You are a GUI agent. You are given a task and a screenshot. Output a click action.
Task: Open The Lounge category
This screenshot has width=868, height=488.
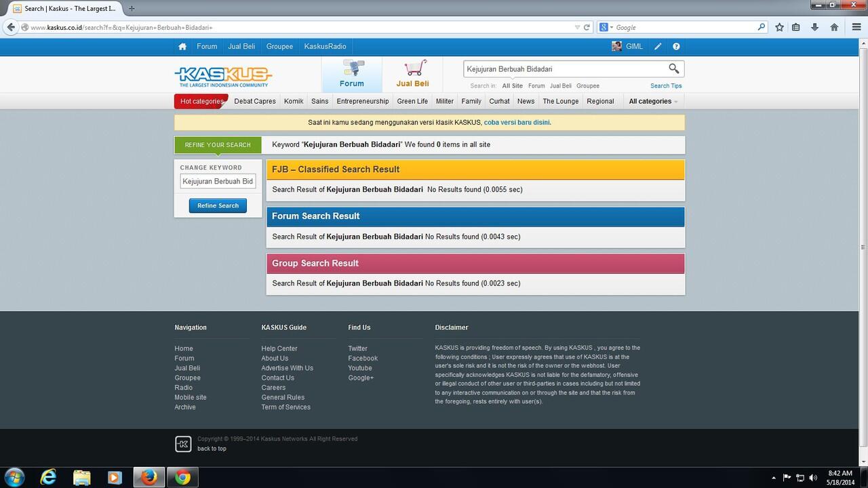561,101
